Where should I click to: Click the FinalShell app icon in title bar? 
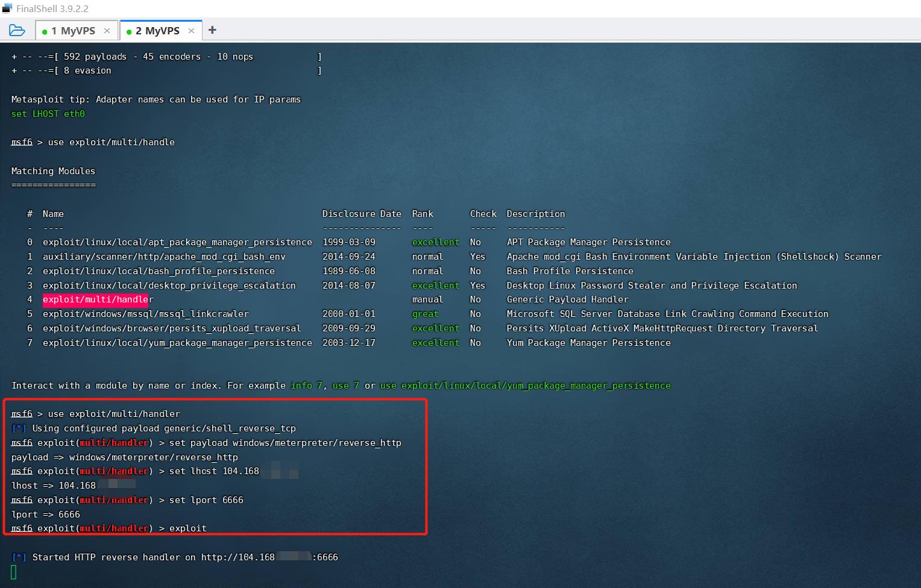click(x=7, y=9)
